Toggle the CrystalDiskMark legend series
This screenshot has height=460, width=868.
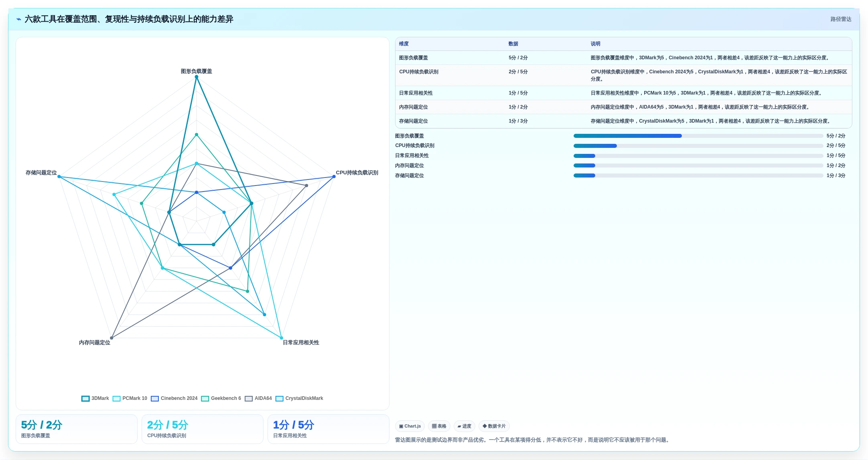point(299,398)
